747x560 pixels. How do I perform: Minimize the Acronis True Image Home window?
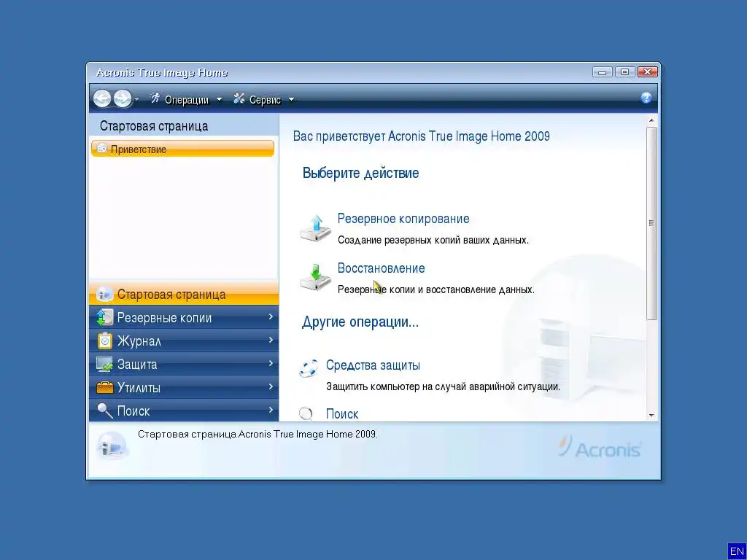[x=602, y=72]
